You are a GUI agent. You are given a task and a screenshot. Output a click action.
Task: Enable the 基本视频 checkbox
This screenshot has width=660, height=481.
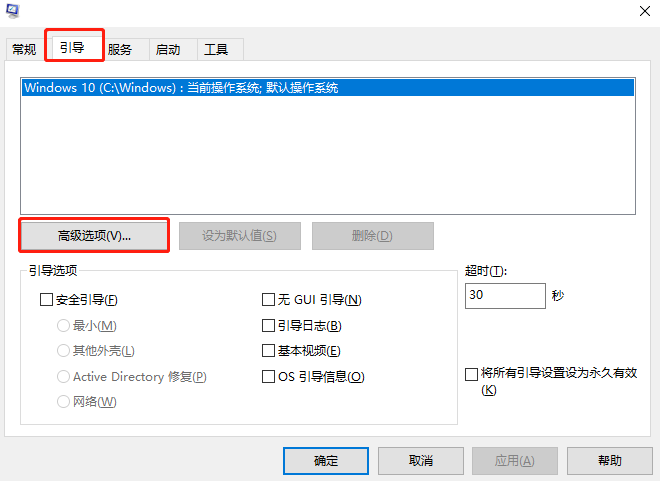(268, 351)
